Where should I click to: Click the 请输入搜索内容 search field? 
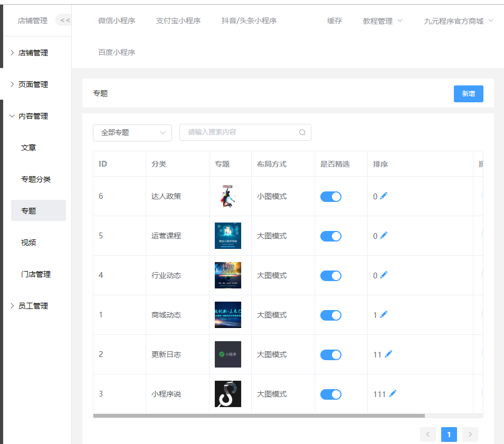pos(240,132)
